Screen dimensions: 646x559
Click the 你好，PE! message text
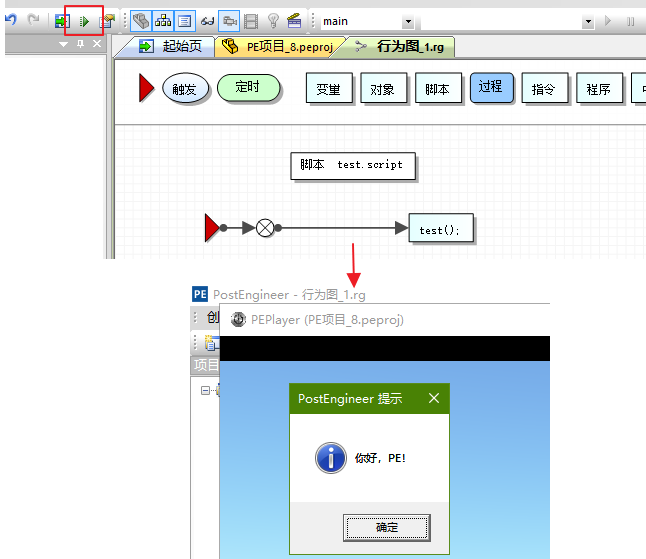pos(380,458)
